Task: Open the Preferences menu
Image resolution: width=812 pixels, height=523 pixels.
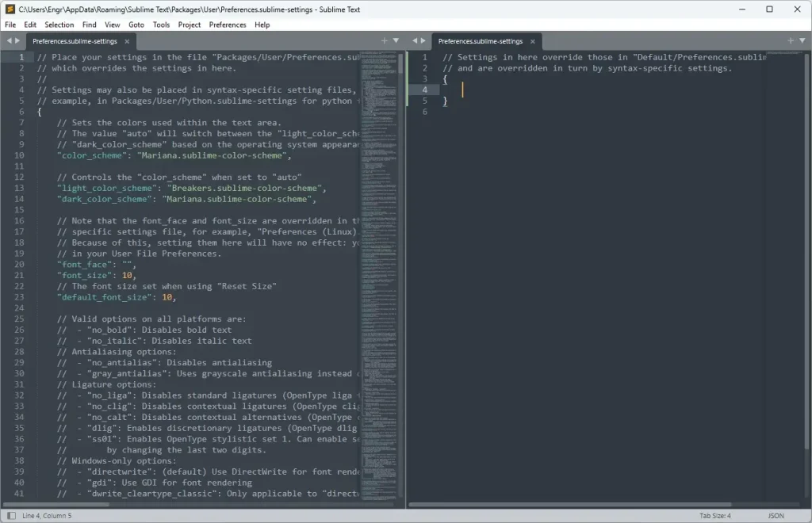Action: (228, 25)
